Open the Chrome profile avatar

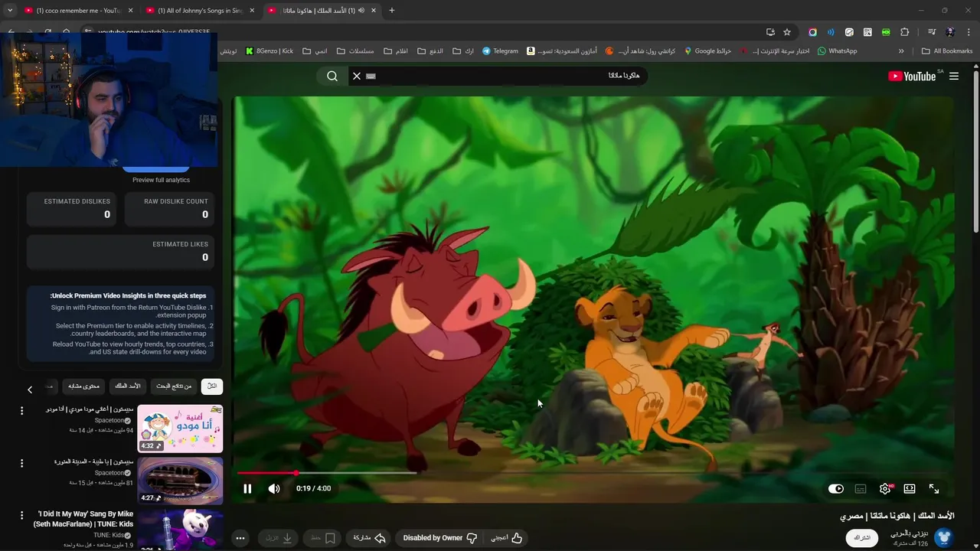[950, 32]
